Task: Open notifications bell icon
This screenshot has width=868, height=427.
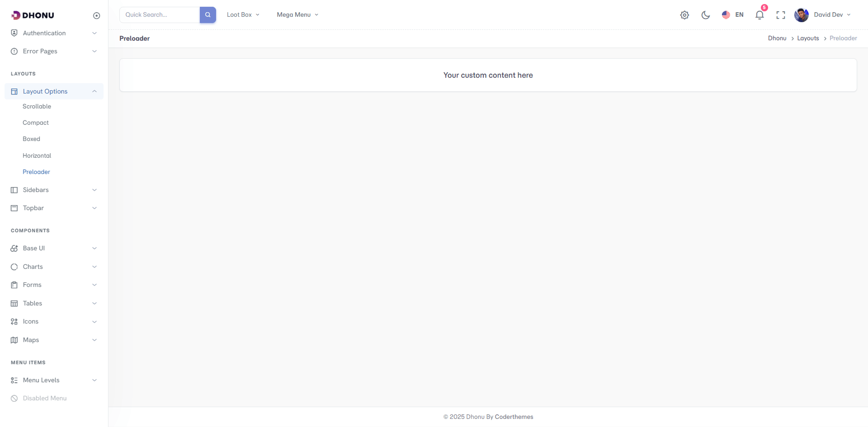Action: (759, 15)
